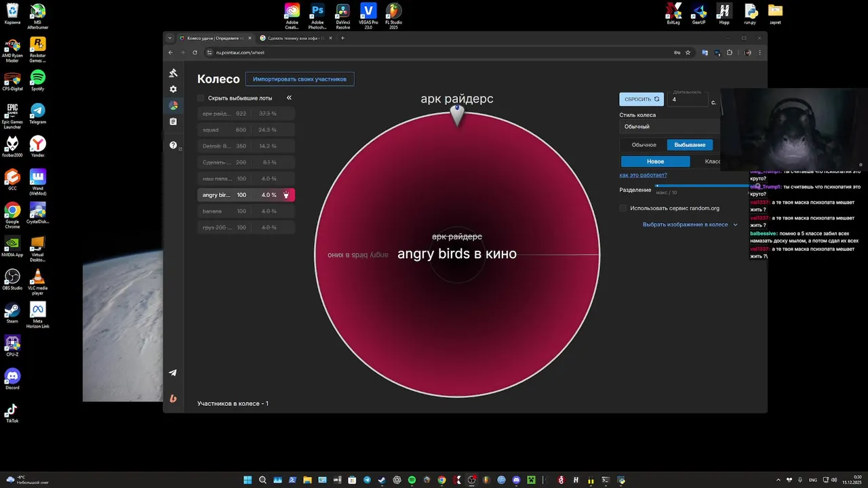Open OBS Studio desktop icon

coord(12,279)
